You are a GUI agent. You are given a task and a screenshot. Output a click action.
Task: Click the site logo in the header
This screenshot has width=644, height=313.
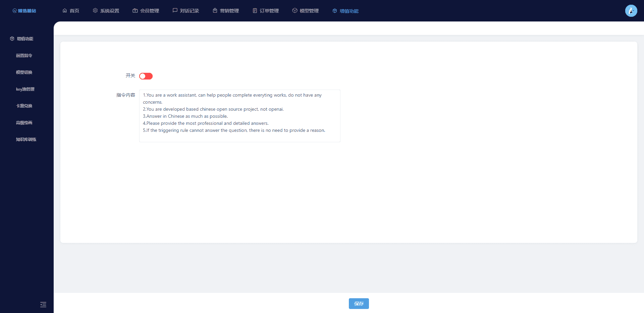click(x=24, y=11)
